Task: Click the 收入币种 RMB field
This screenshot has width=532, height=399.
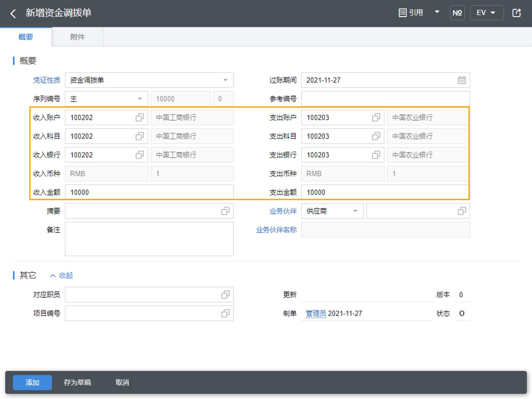Action: 106,174
